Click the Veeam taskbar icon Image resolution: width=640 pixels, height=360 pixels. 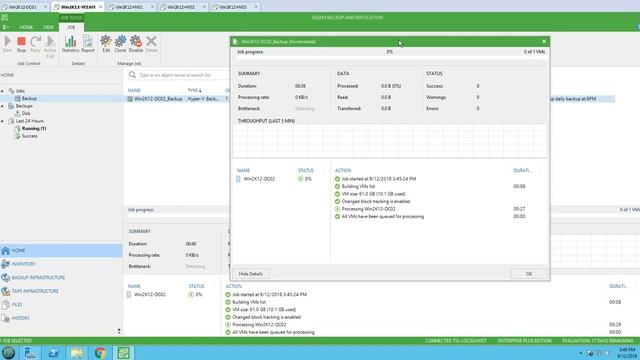point(123,353)
